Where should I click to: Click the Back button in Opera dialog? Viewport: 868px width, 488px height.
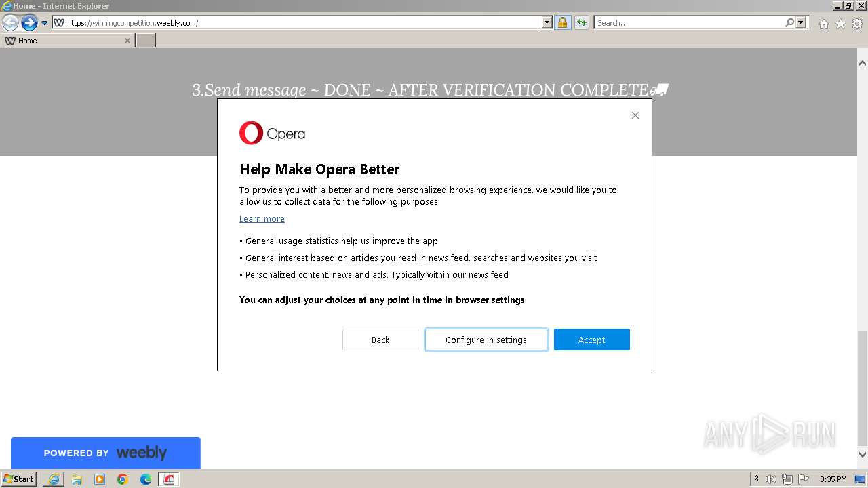point(380,340)
